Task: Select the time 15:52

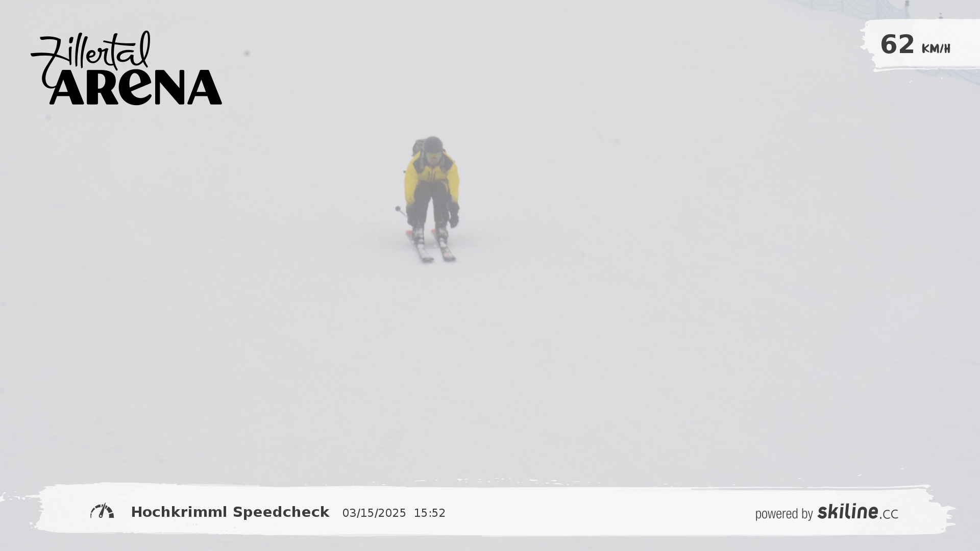Action: pos(430,513)
